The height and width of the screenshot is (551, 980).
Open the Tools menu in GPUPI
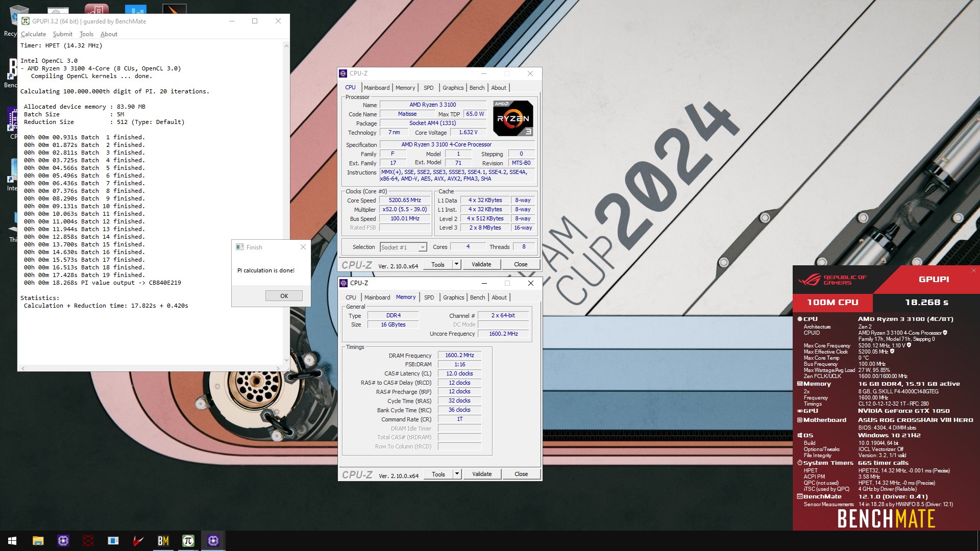tap(86, 34)
